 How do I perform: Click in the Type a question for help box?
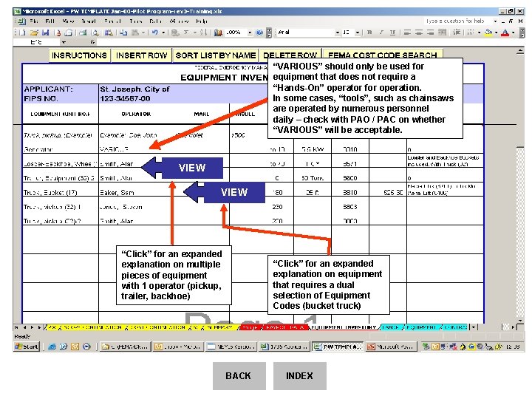point(457,21)
